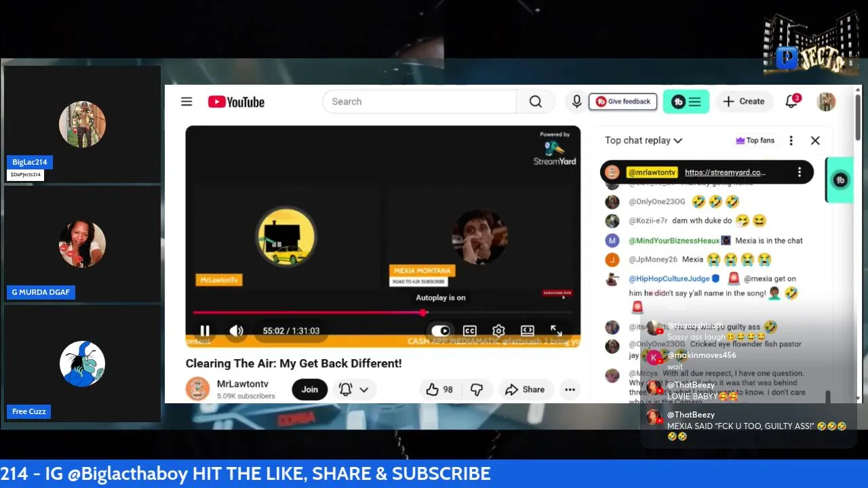This screenshot has width=868, height=488.
Task: Click the progress bar scrubber dot
Action: tap(423, 312)
